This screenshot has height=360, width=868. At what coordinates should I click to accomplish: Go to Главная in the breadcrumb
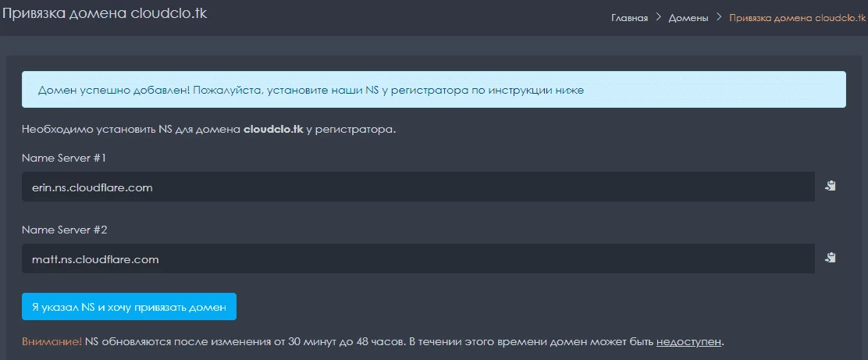click(629, 18)
